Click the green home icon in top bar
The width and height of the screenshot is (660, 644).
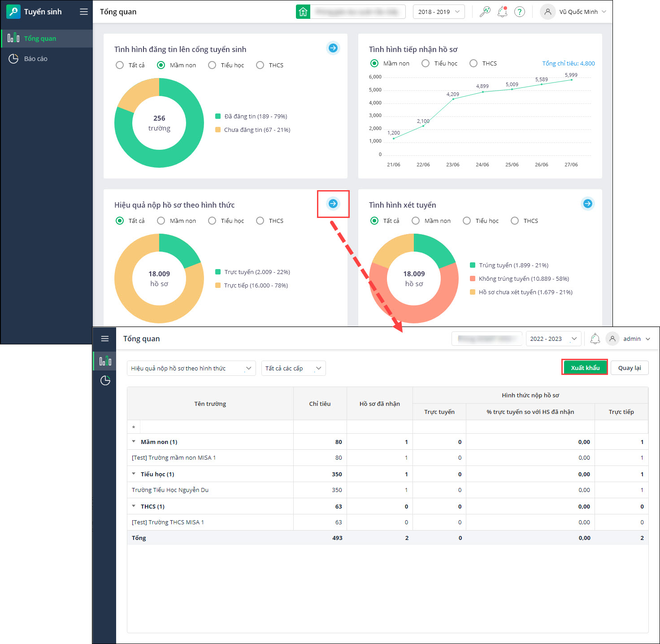(x=303, y=12)
